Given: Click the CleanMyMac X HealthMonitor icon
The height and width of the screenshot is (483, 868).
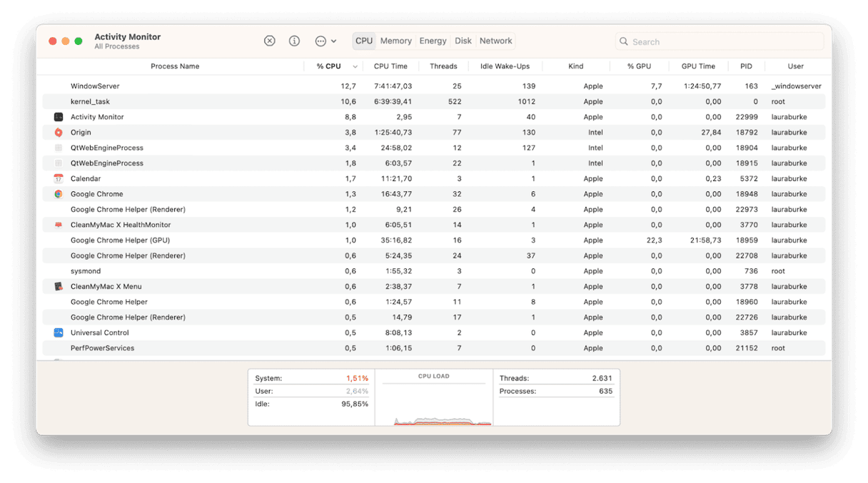Looking at the screenshot, I should pyautogui.click(x=58, y=224).
